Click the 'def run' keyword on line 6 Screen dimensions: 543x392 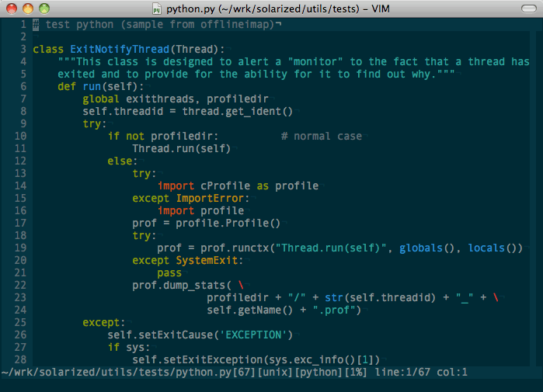tap(67, 86)
